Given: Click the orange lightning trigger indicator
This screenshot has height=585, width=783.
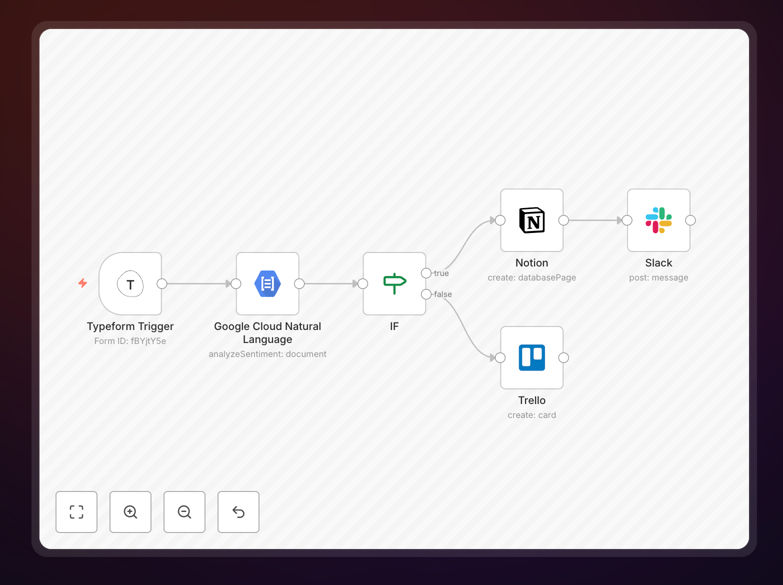Looking at the screenshot, I should (83, 283).
